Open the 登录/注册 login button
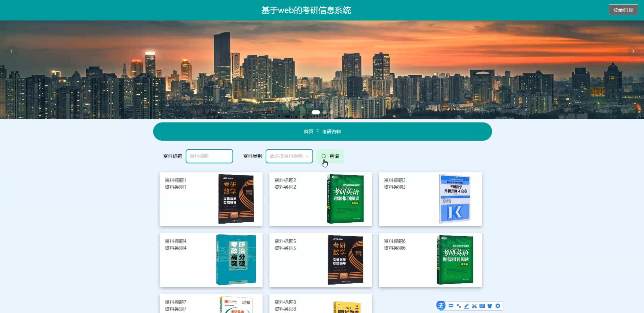This screenshot has width=644, height=313. coord(623,10)
